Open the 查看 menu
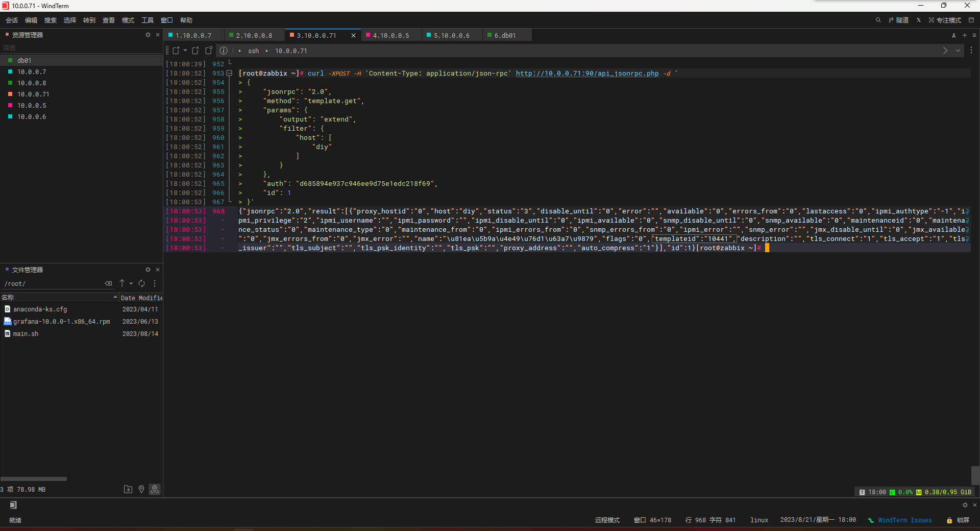This screenshot has width=980, height=531. 109,20
